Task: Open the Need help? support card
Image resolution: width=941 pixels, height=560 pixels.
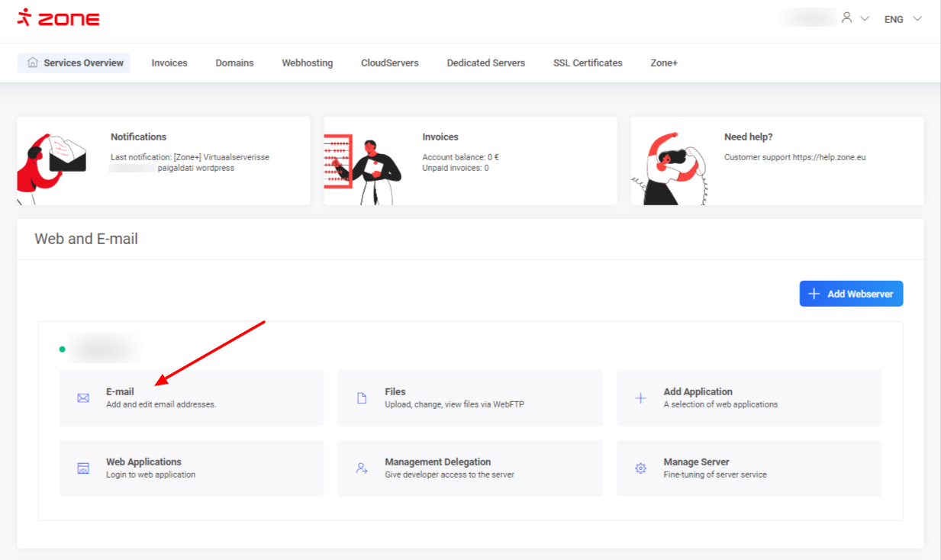Action: point(777,161)
